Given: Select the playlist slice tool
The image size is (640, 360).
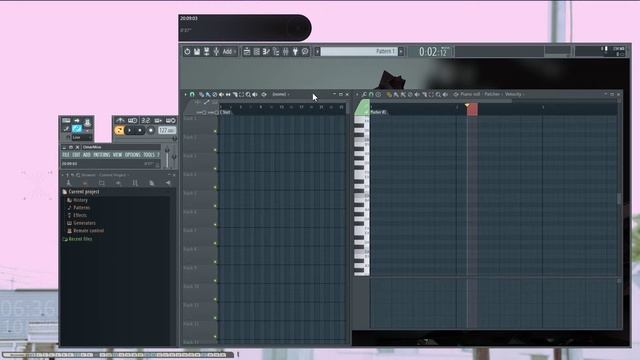Looking at the screenshot, I should (x=235, y=95).
